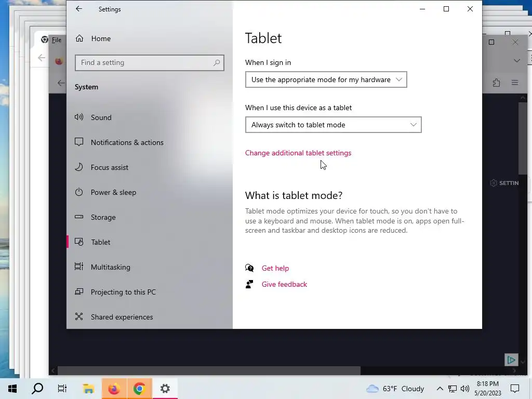
Task: Expand the When I sign in dropdown
Action: click(326, 79)
